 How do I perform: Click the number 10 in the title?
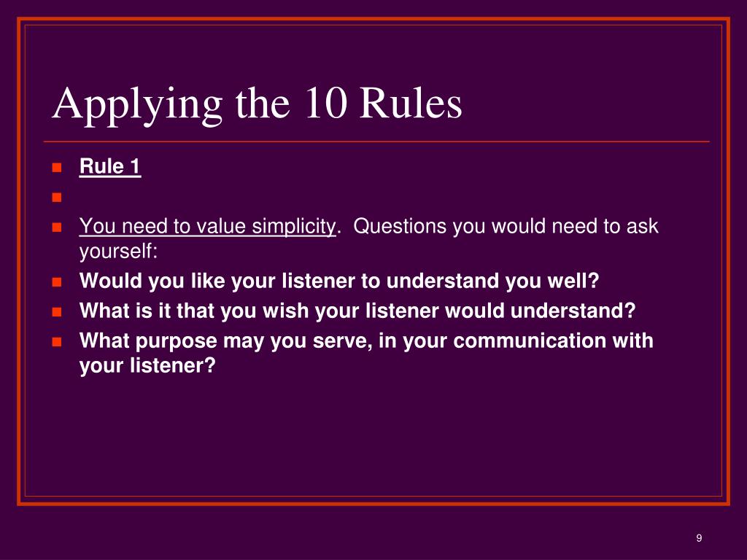pyautogui.click(x=326, y=103)
